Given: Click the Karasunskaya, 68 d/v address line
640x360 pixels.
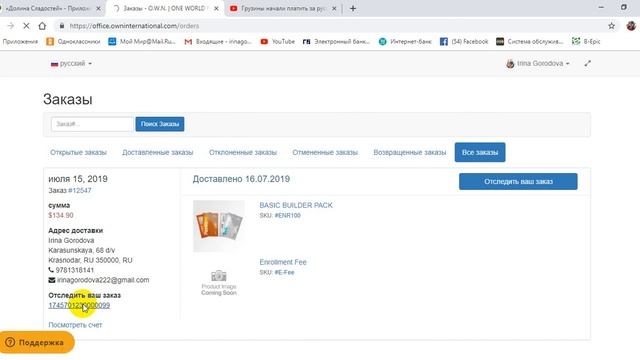Looking at the screenshot, I should point(82,250).
